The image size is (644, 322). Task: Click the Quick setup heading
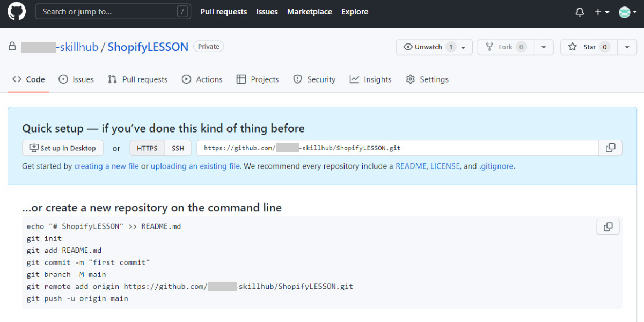point(163,128)
